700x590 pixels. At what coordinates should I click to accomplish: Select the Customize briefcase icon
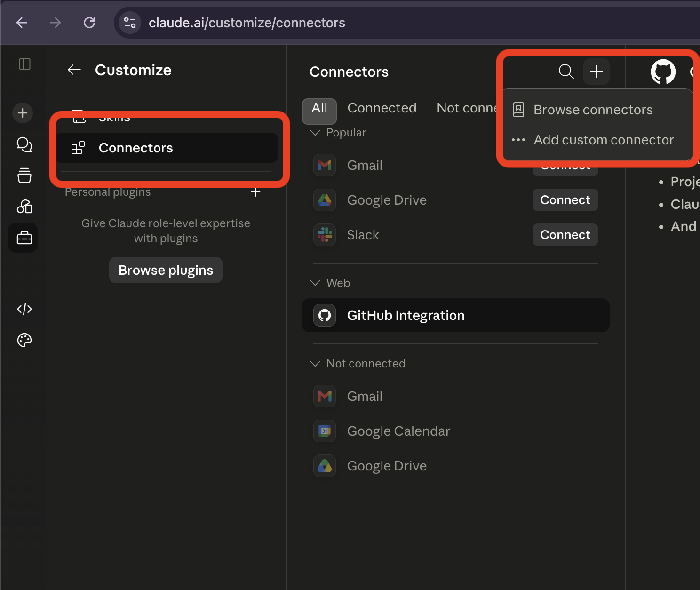click(x=23, y=238)
